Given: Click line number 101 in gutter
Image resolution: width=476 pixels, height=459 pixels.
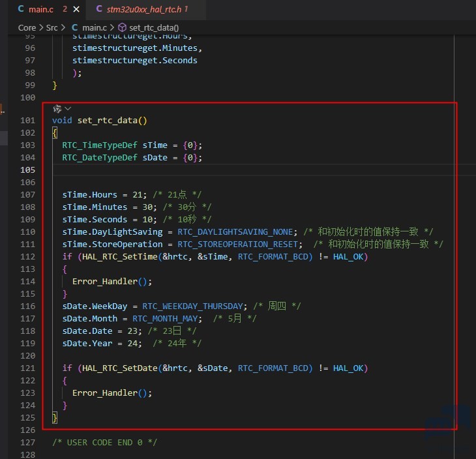Looking at the screenshot, I should pyautogui.click(x=27, y=120).
